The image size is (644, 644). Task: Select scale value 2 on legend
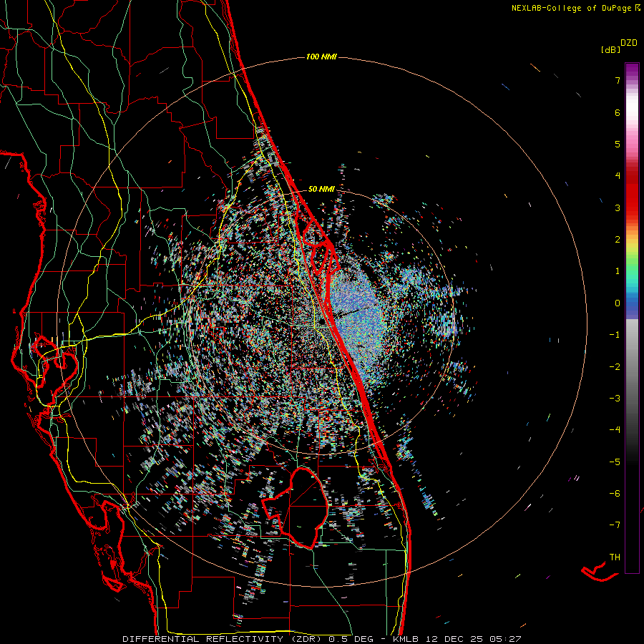point(618,240)
